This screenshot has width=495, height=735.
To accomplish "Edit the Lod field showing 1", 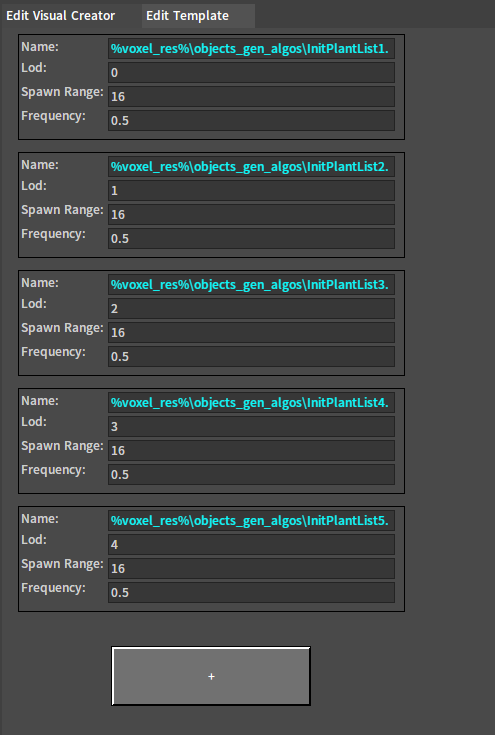I will tap(251, 191).
